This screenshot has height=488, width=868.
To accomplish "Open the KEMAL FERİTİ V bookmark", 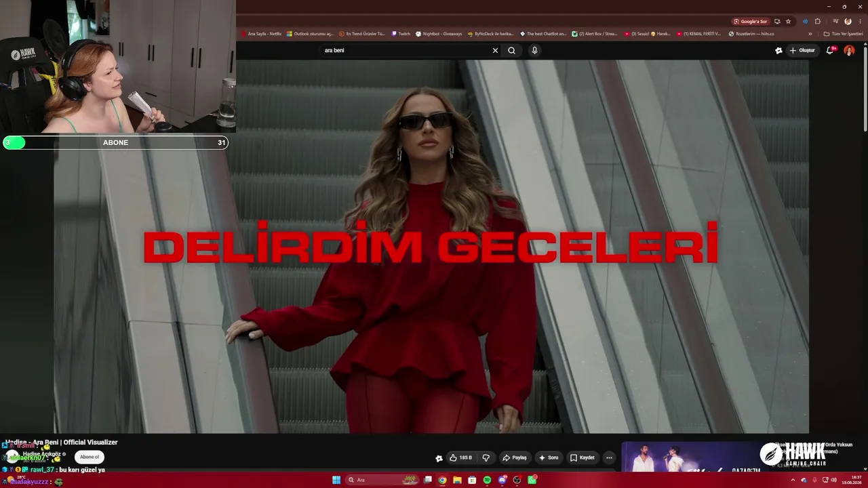I will (x=699, y=33).
